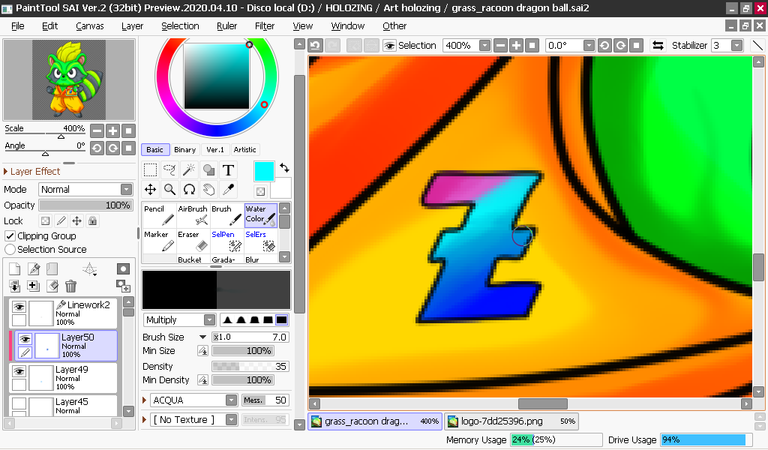Open the Canvas menu
Viewport: 768px width, 450px height.
(x=90, y=26)
